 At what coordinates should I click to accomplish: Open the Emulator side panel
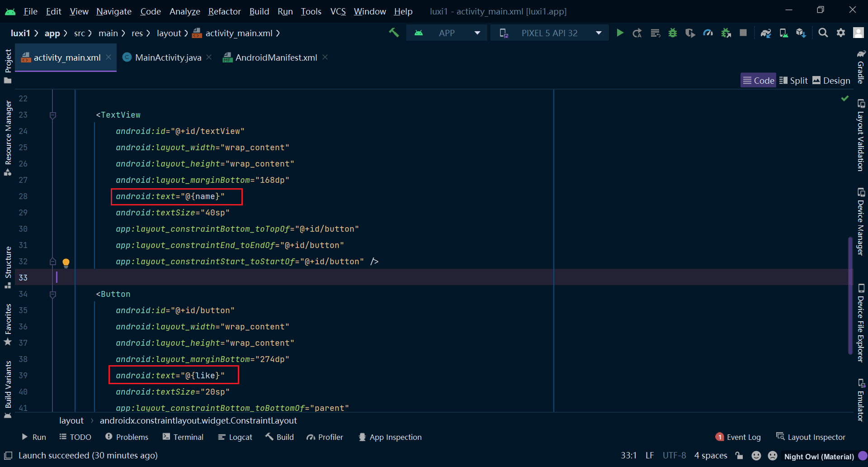click(x=860, y=400)
